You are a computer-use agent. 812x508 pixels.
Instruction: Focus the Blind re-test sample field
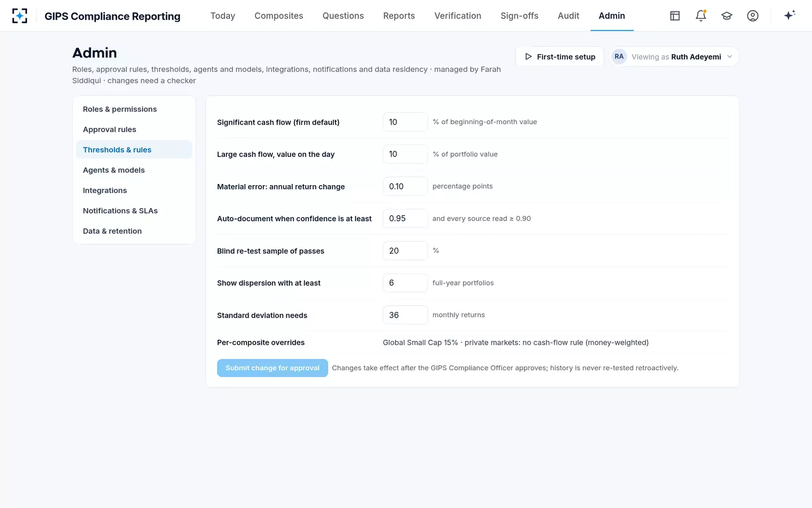click(x=405, y=251)
